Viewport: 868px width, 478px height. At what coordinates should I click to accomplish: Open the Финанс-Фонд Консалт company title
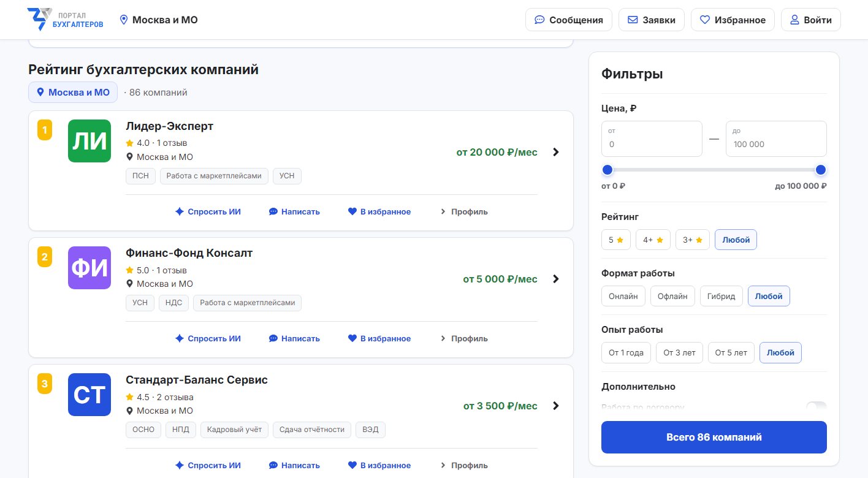[x=189, y=253]
